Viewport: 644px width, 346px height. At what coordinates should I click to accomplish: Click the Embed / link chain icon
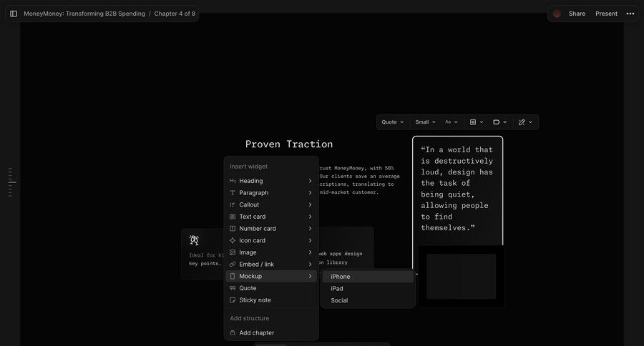click(233, 265)
